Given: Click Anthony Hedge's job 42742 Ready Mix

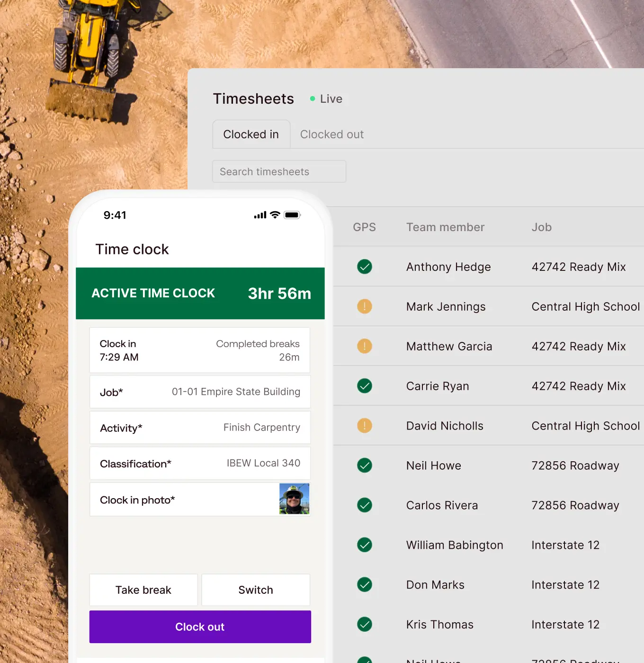Looking at the screenshot, I should [579, 267].
